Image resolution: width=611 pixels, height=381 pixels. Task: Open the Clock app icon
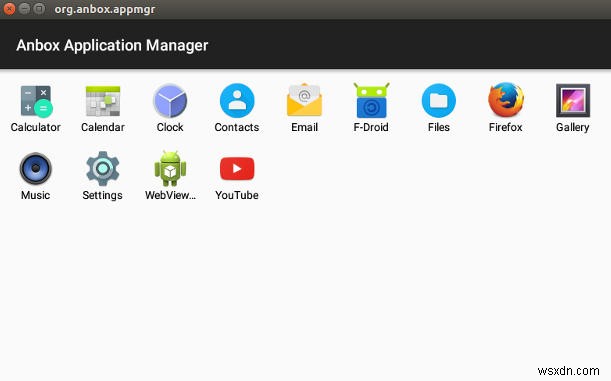tap(170, 101)
